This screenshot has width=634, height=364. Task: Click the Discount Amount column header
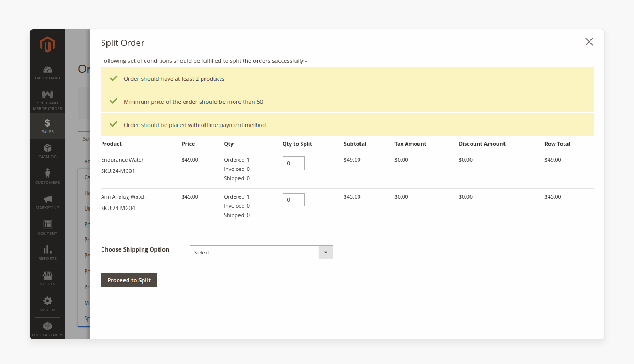(x=482, y=144)
